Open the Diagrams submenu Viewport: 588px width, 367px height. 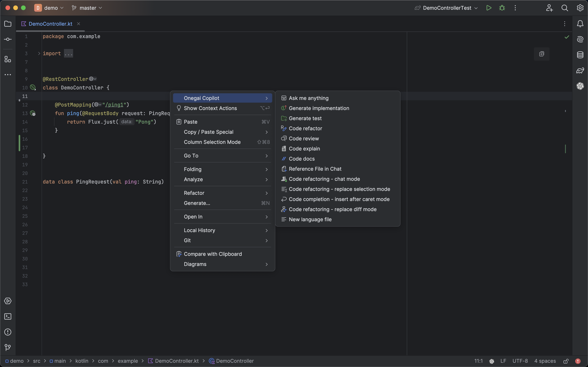pos(223,264)
